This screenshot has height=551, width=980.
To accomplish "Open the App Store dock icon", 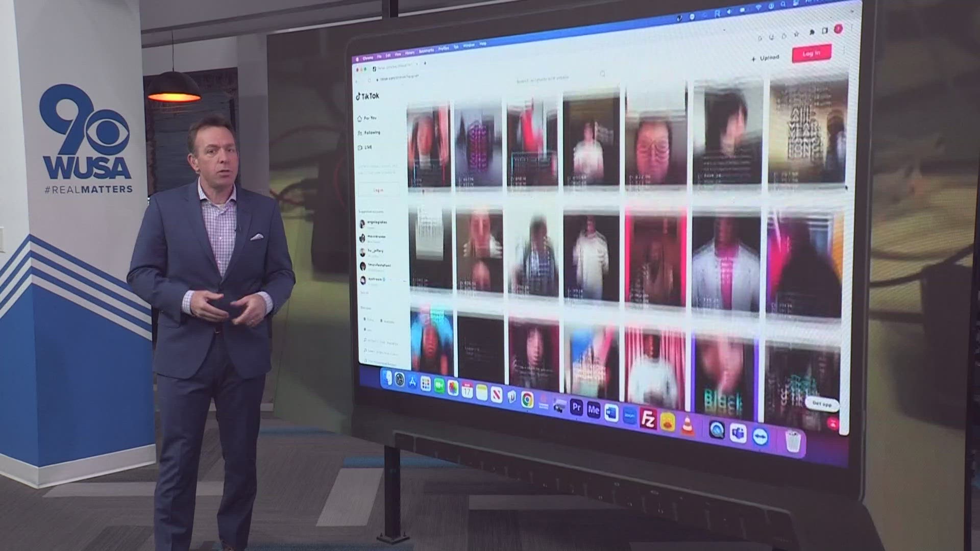I will 412,382.
